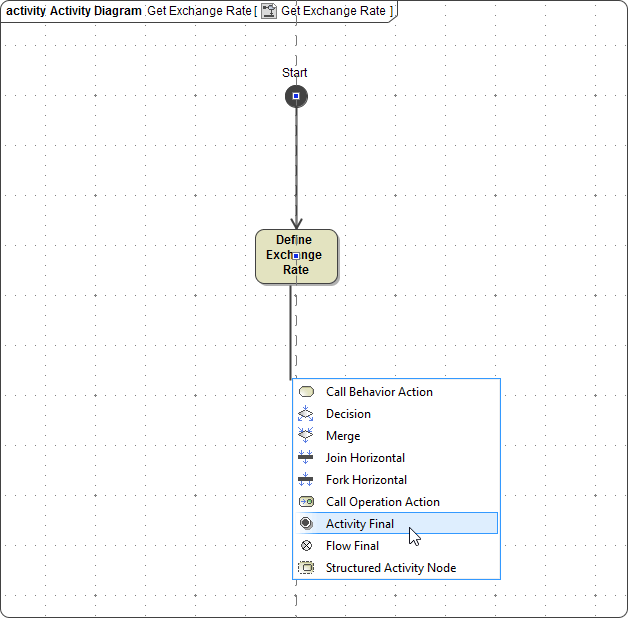Click the Decision diamond icon

pyautogui.click(x=306, y=414)
